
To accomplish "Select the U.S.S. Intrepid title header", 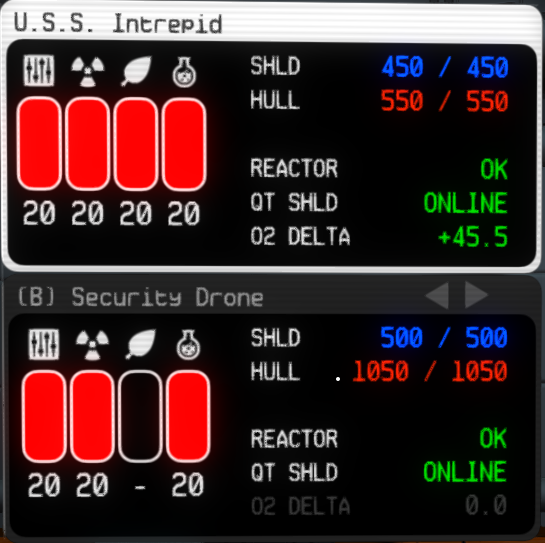I will point(117,23).
